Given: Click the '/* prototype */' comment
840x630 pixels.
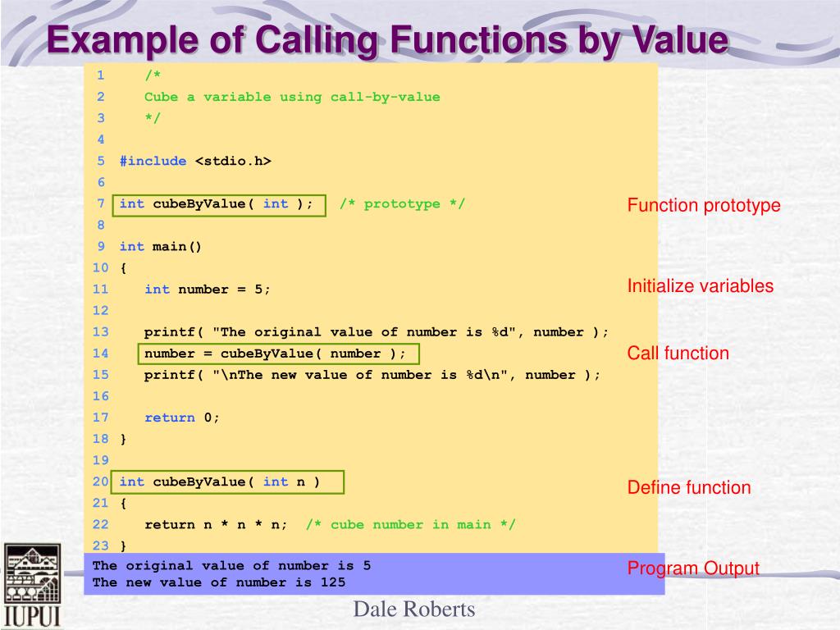Looking at the screenshot, I should pos(402,203).
